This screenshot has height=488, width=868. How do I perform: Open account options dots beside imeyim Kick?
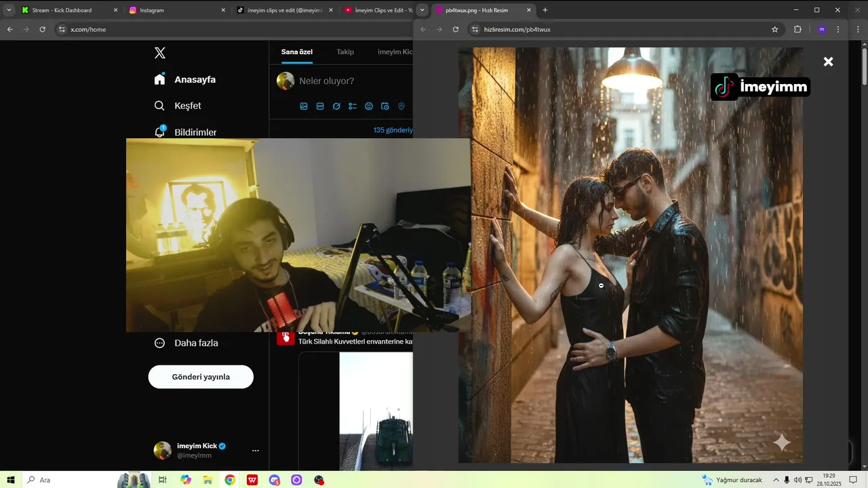256,451
